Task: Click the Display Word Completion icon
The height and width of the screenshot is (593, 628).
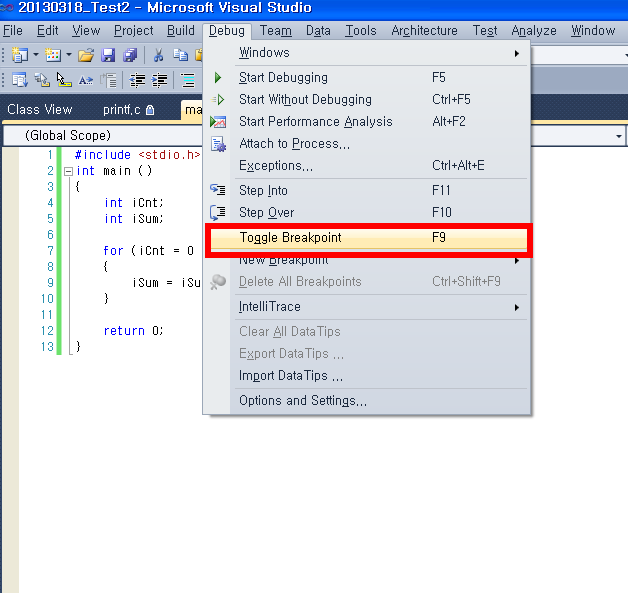Action: point(86,80)
